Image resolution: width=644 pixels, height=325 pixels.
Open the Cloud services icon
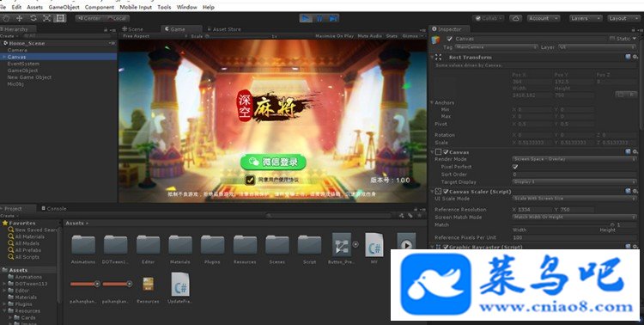point(515,19)
